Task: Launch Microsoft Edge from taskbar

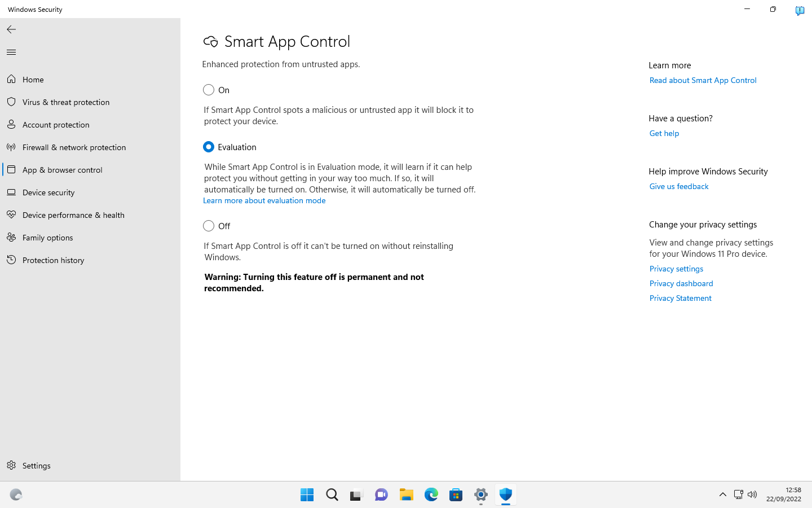Action: (x=431, y=495)
